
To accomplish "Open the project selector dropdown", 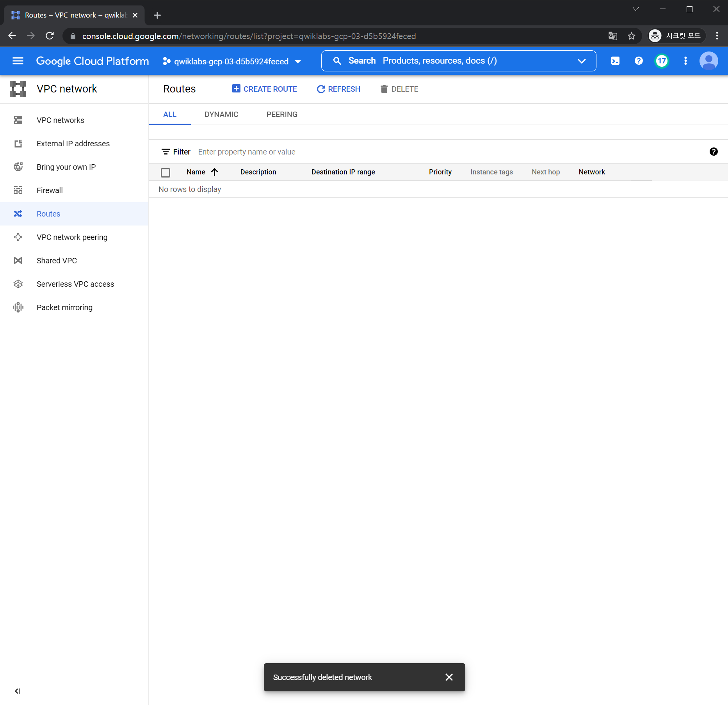I will [232, 61].
